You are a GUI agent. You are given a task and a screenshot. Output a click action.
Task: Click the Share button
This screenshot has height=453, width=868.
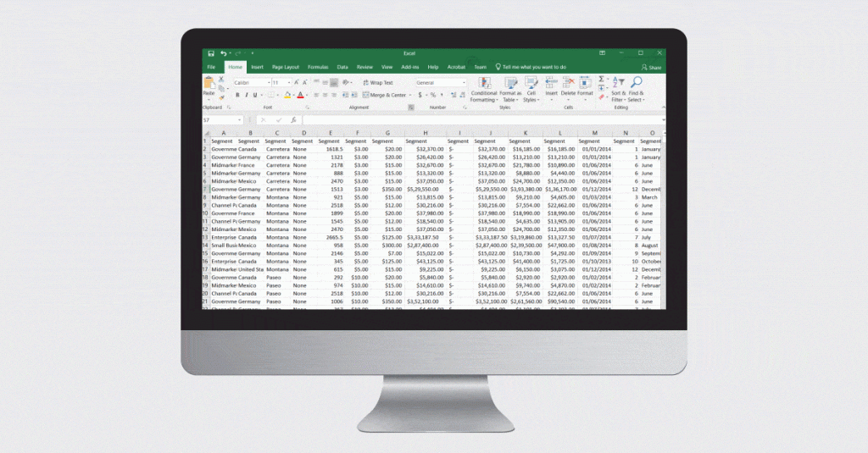(x=650, y=67)
